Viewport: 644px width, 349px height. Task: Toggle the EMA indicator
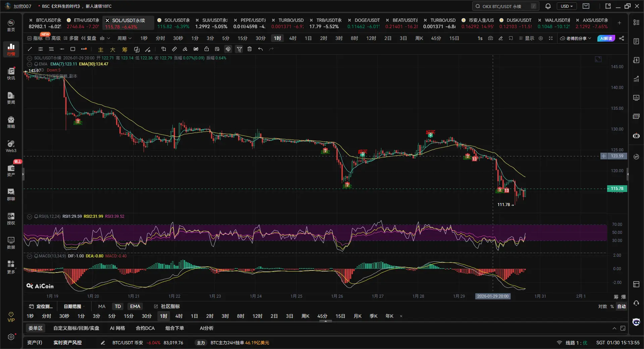pyautogui.click(x=135, y=306)
